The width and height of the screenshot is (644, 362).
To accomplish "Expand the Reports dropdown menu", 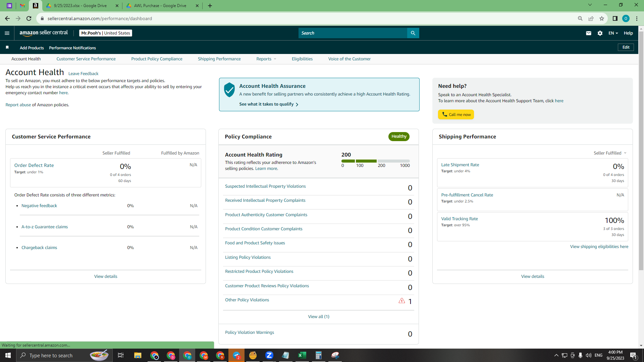I will point(266,59).
